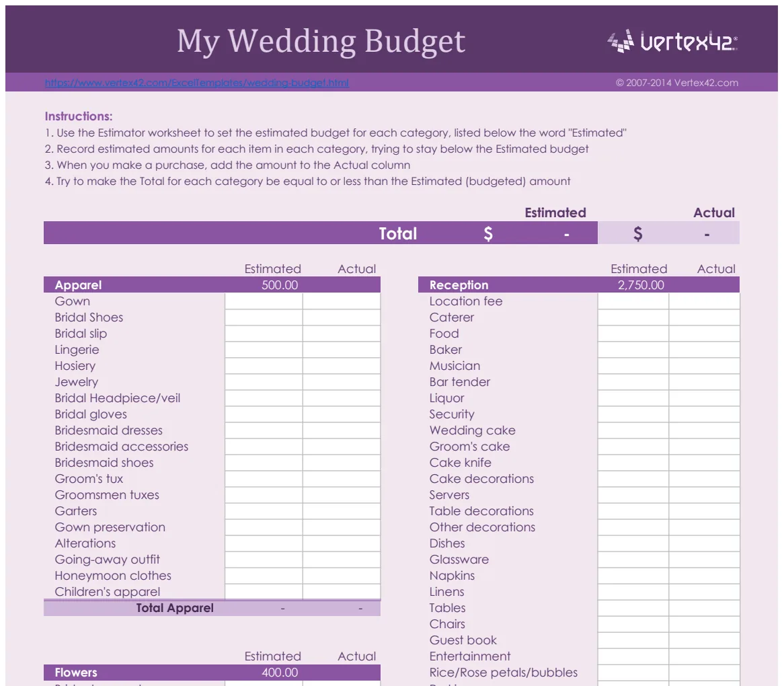Viewport: 784px width, 686px height.
Task: Select the Going-away outfit label
Action: point(108,560)
